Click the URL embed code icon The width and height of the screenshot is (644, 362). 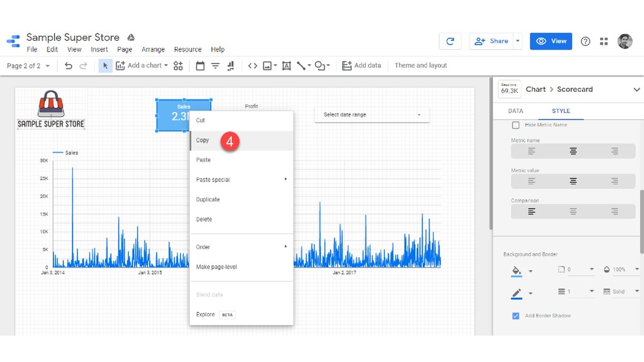click(252, 65)
